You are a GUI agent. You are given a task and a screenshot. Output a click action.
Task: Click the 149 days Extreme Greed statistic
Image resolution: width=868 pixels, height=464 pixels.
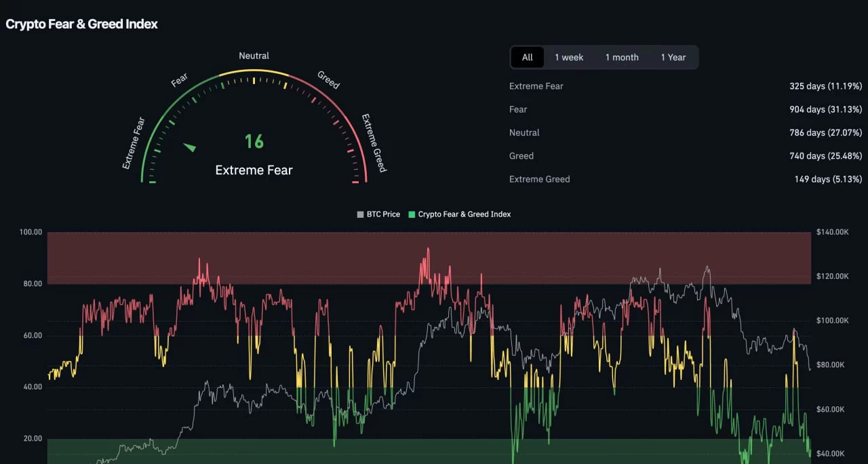828,179
